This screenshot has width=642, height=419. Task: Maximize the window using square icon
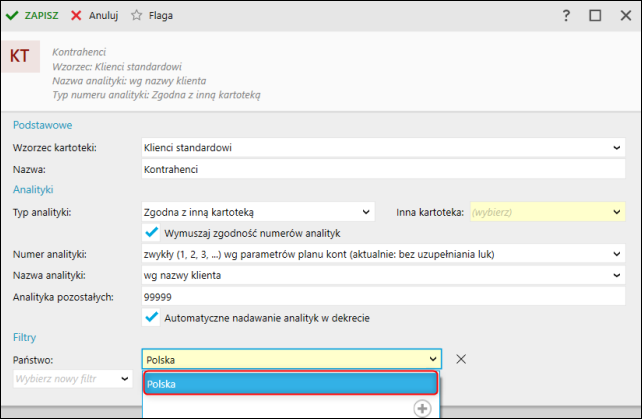(595, 16)
